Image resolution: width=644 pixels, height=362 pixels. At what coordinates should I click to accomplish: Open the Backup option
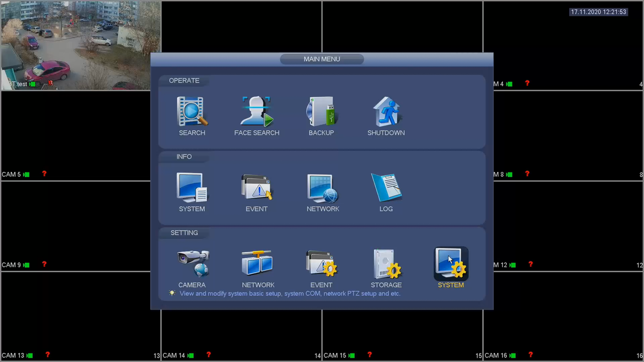321,112
